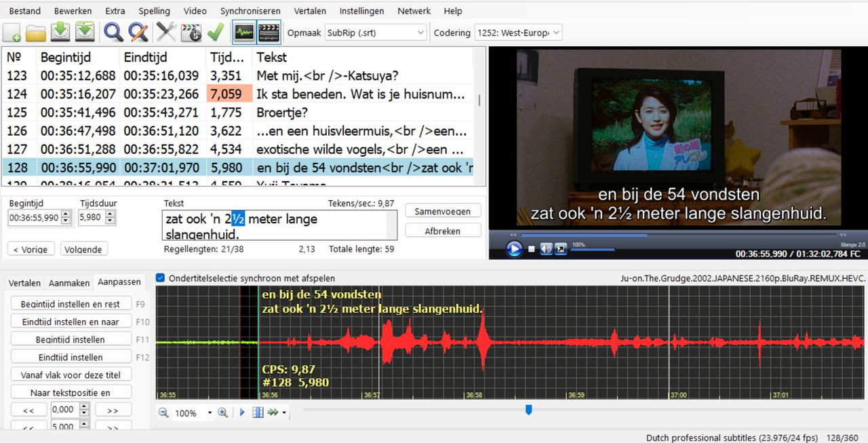This screenshot has height=443, width=868.
Task: Click in the subtitle text edit box
Action: coord(280,225)
